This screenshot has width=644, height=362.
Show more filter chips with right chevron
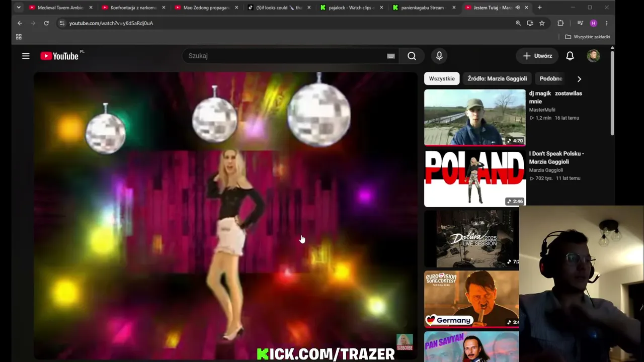click(579, 78)
